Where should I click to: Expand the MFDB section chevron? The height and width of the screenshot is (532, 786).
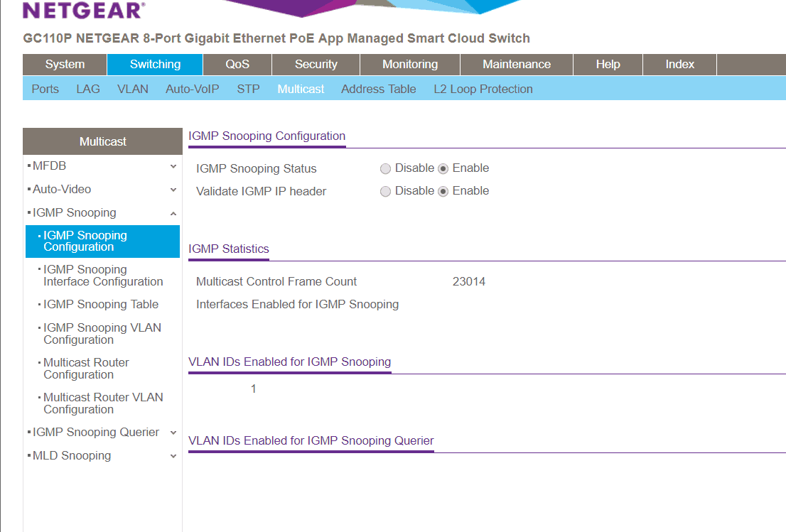(x=173, y=167)
